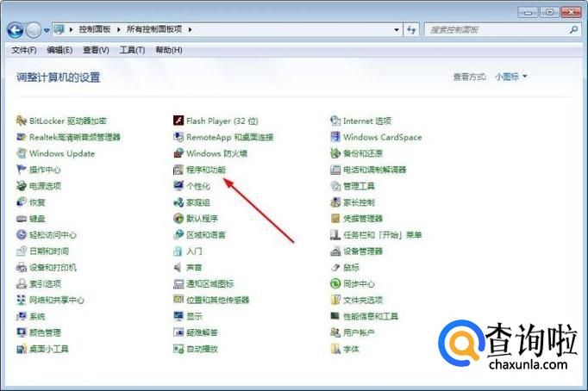This screenshot has height=391, width=588.
Task: Click the 鼠标 icon
Action: [x=335, y=267]
